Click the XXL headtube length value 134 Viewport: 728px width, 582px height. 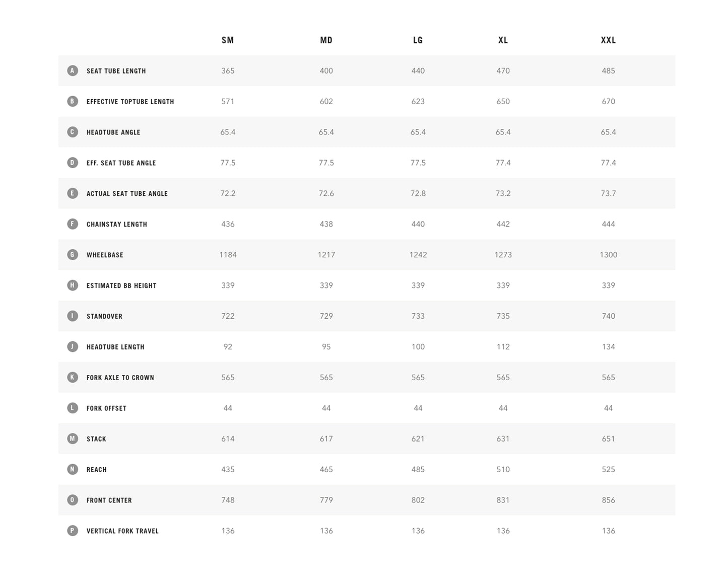coord(608,346)
